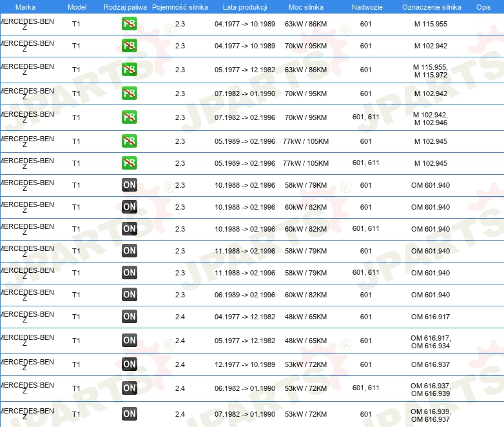Click petrol icon in M 115.972 engine row
The image size is (504, 427).
(x=129, y=70)
